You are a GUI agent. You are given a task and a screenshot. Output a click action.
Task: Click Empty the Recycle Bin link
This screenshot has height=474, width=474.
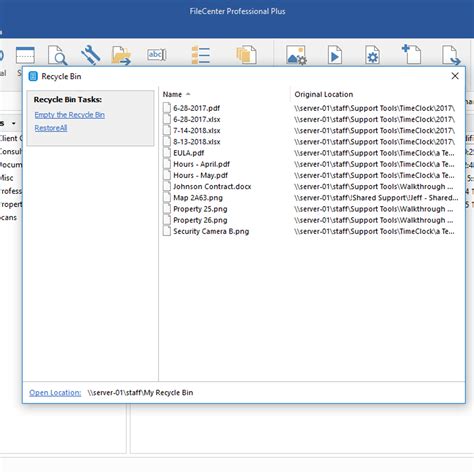[70, 115]
